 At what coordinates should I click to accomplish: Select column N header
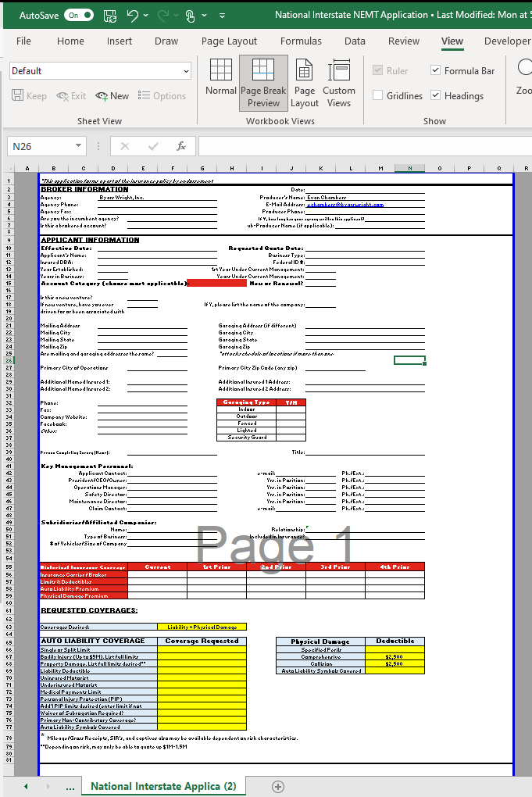(410, 168)
